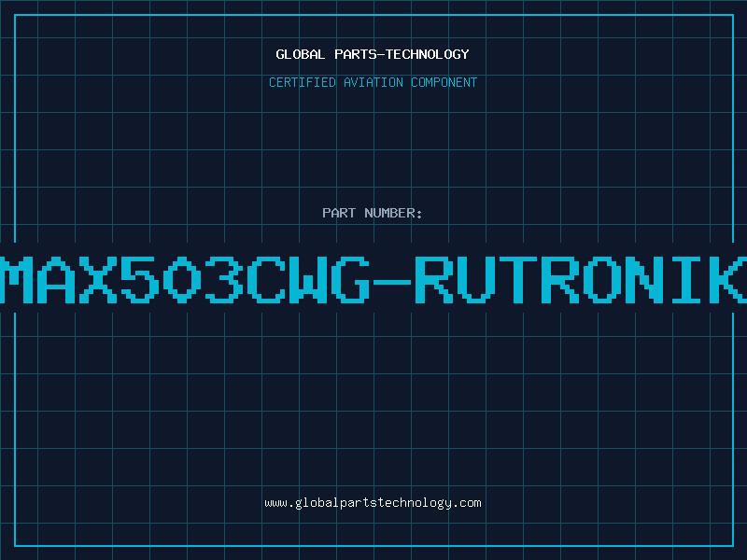Select the CERTIFIED AVIATION COMPONENT subtitle

(373, 82)
